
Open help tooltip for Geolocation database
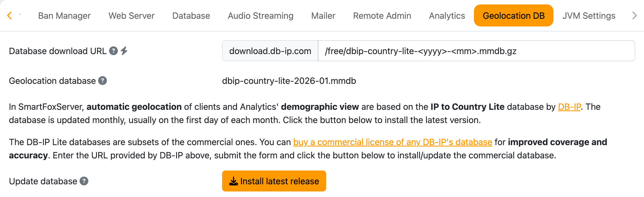103,81
